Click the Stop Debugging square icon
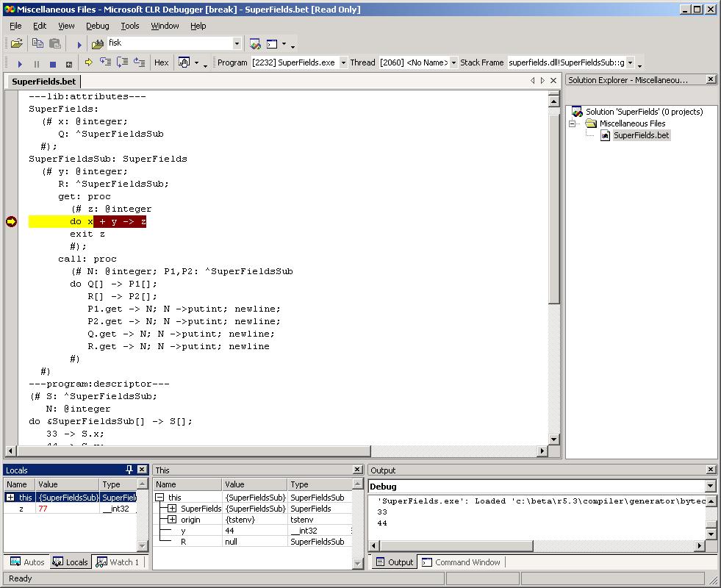Viewport: 721px width, 588px height. pos(52,64)
